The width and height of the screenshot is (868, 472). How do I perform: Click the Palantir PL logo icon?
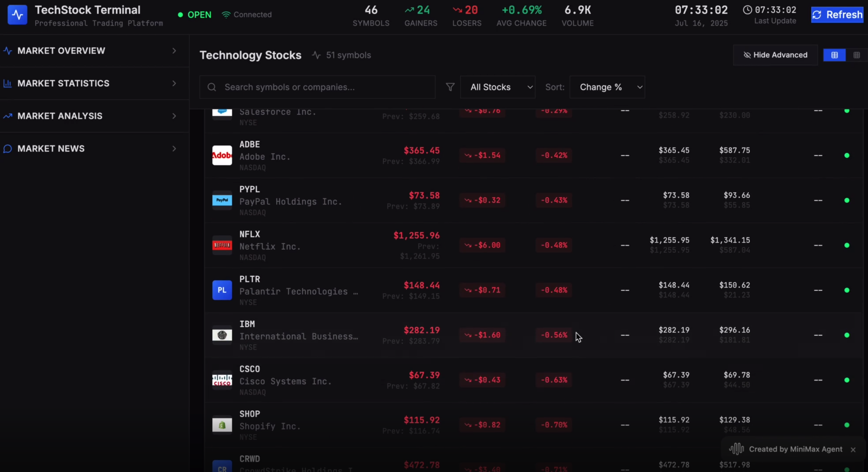pos(222,290)
